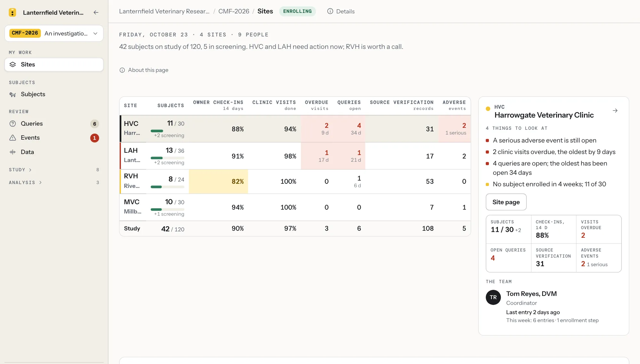Click the Details link in header
This screenshot has width=640, height=364.
pyautogui.click(x=341, y=11)
